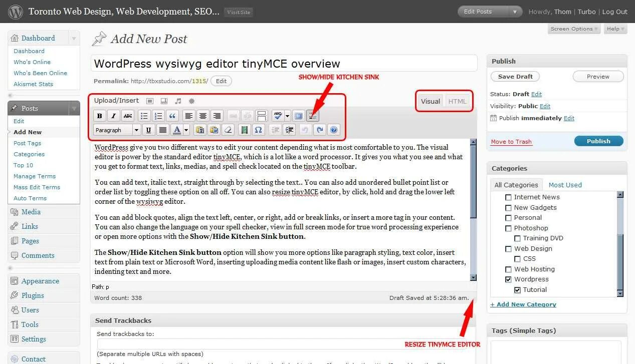Toggle the spellchecker ABC icon

point(278,116)
